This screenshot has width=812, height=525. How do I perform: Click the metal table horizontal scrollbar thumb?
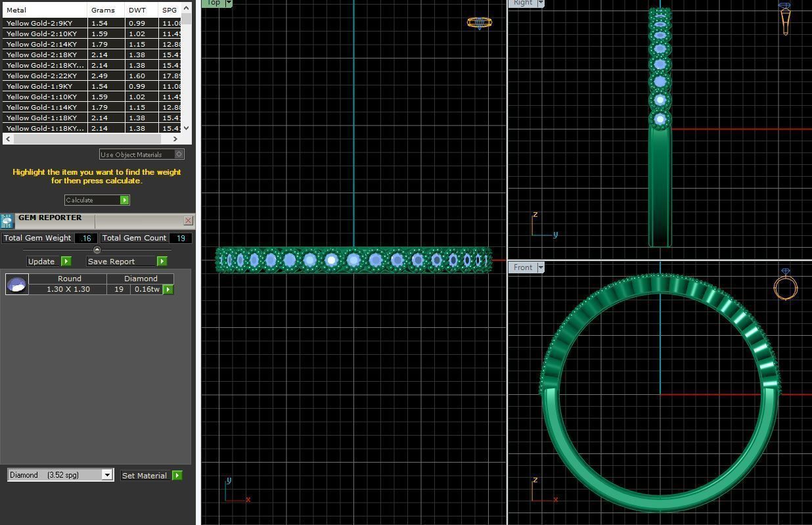[87, 139]
